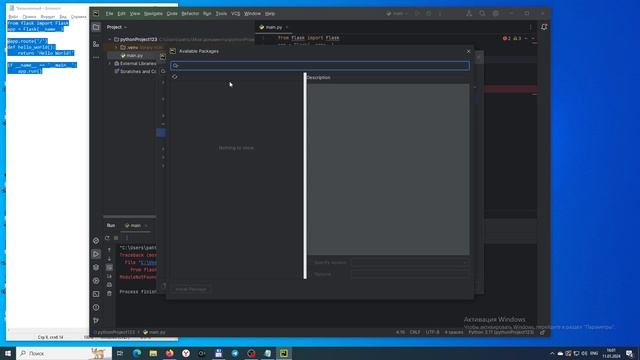Click Python 3.11 interpreter in status bar
Screen dimensions: 640x360
tap(501, 332)
